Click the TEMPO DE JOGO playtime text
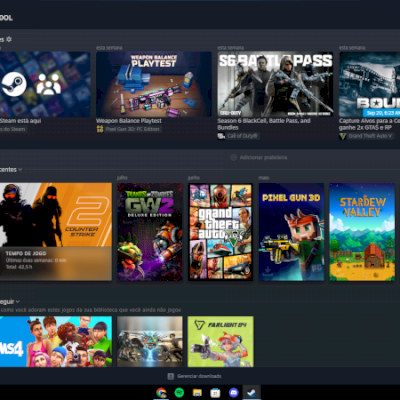Image resolution: width=400 pixels, height=400 pixels. [26, 253]
